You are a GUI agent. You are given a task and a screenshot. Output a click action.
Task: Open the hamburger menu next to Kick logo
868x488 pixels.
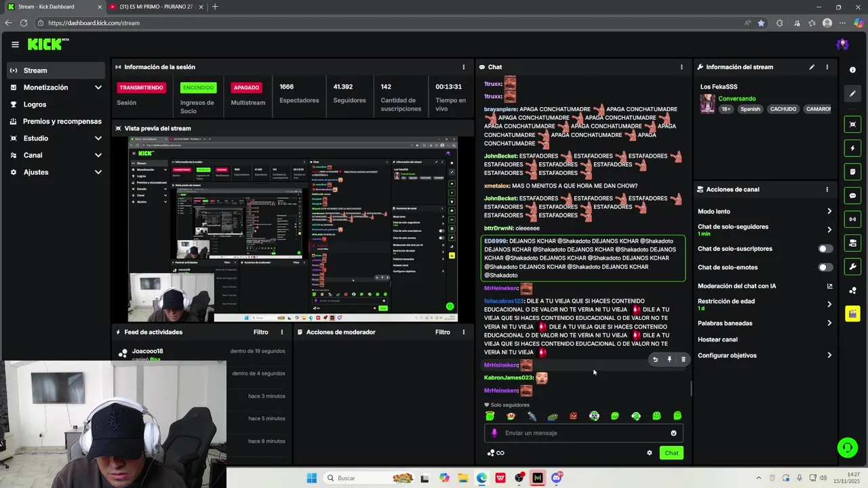point(15,45)
